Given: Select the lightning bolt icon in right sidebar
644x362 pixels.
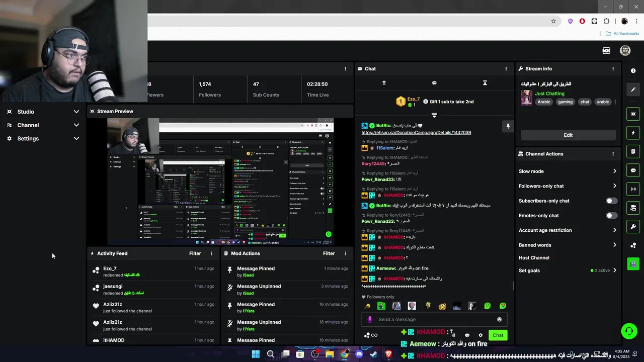Looking at the screenshot, I should point(633,133).
